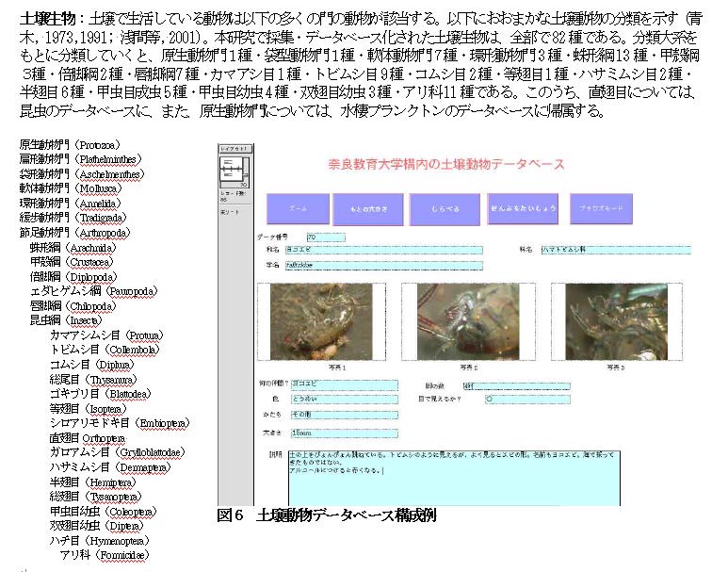728x572 pixels.
Task: Click the 科名 field with ハマトビムシ科
Action: click(616, 250)
